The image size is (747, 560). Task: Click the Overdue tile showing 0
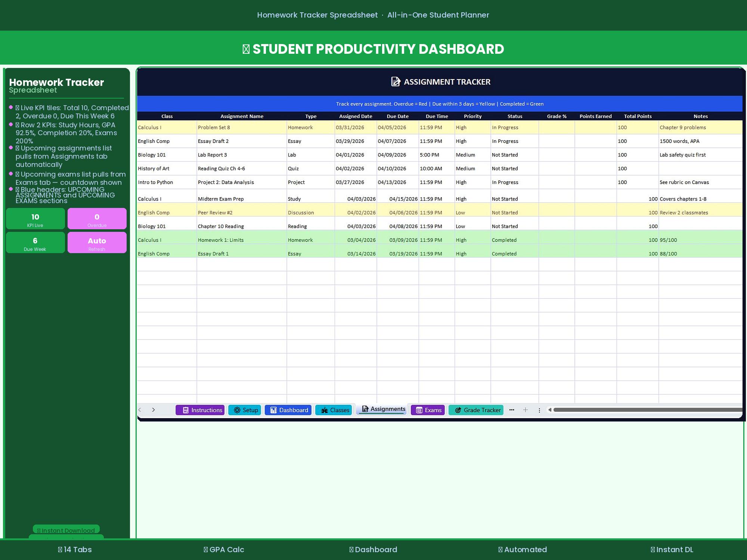pos(97,219)
